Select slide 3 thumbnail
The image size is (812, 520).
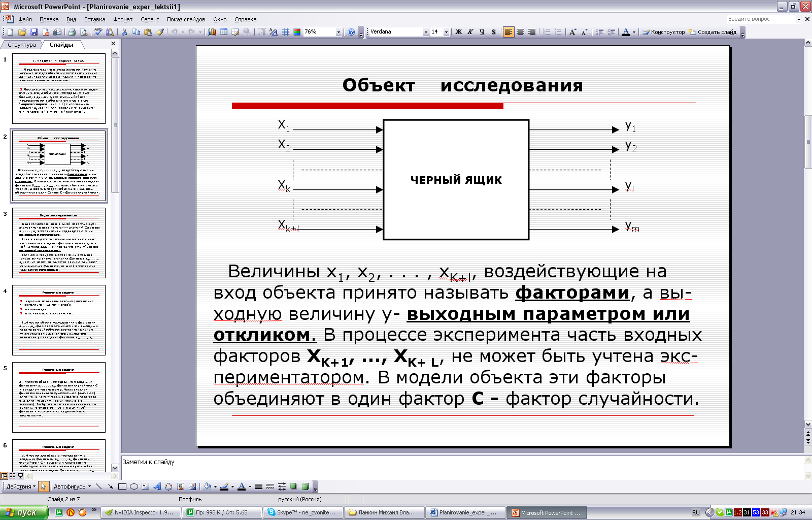59,243
